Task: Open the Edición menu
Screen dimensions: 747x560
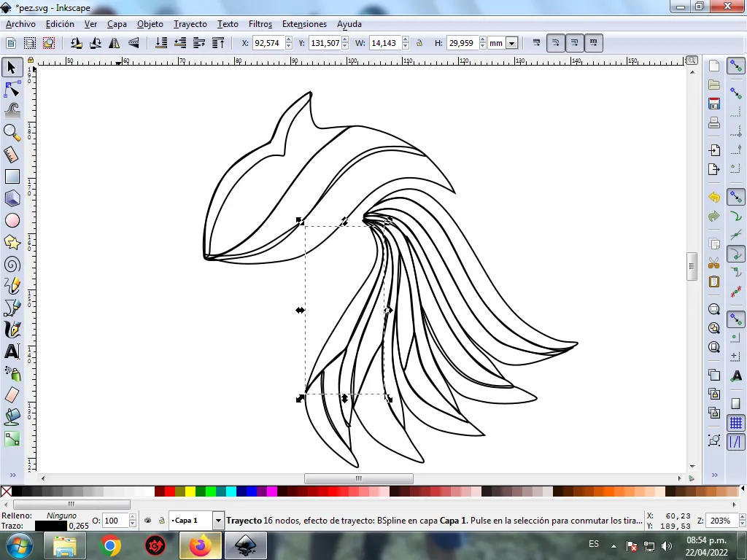Action: coord(60,24)
